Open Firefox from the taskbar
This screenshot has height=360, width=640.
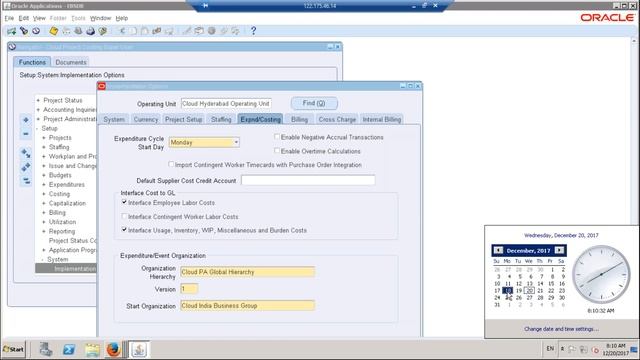pos(113,349)
